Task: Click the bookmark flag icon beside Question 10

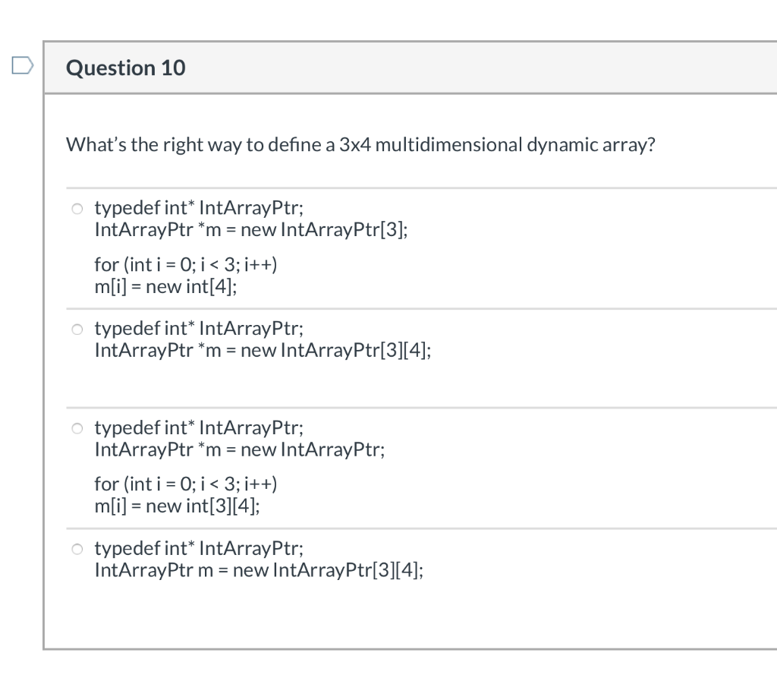Action: 23,66
